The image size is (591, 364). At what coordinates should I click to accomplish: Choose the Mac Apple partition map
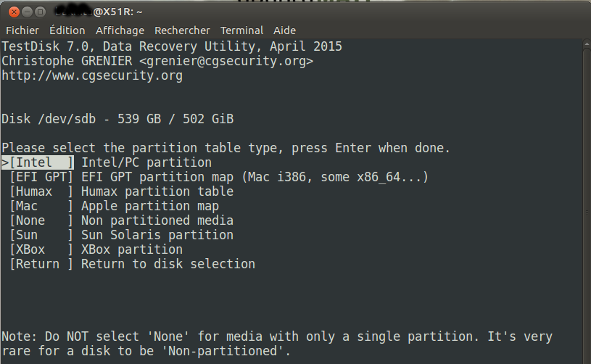[x=114, y=206]
